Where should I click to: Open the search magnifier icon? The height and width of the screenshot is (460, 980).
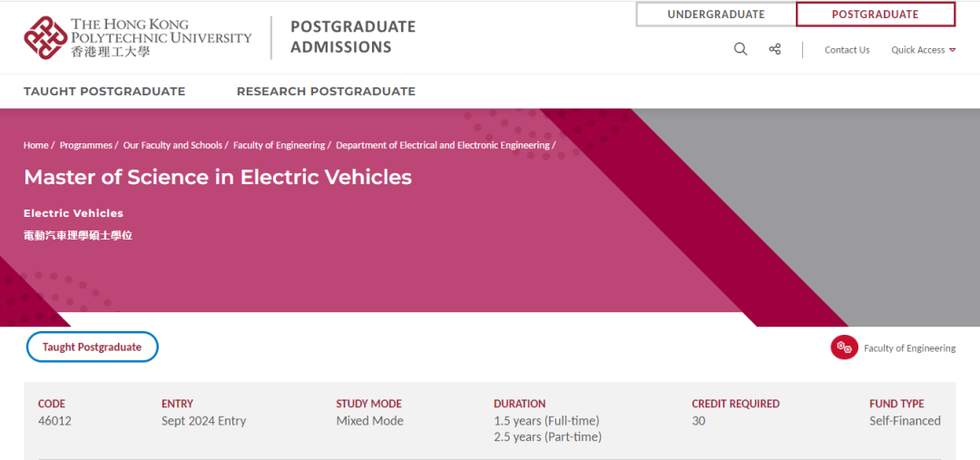point(740,49)
